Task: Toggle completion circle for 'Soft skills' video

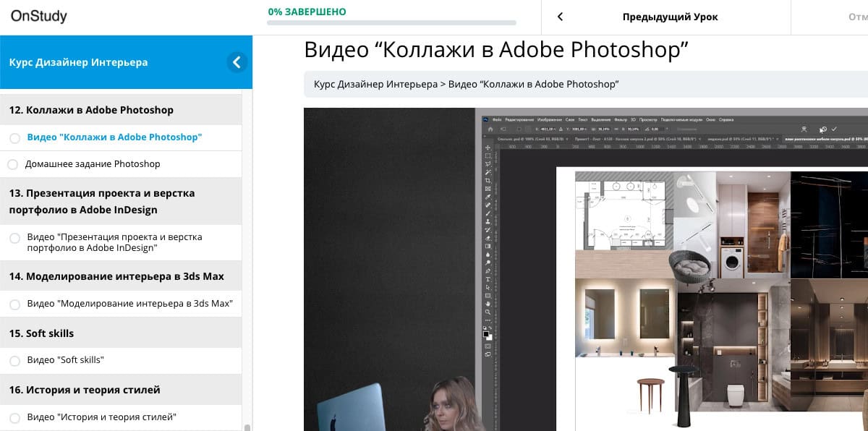Action: (x=14, y=360)
